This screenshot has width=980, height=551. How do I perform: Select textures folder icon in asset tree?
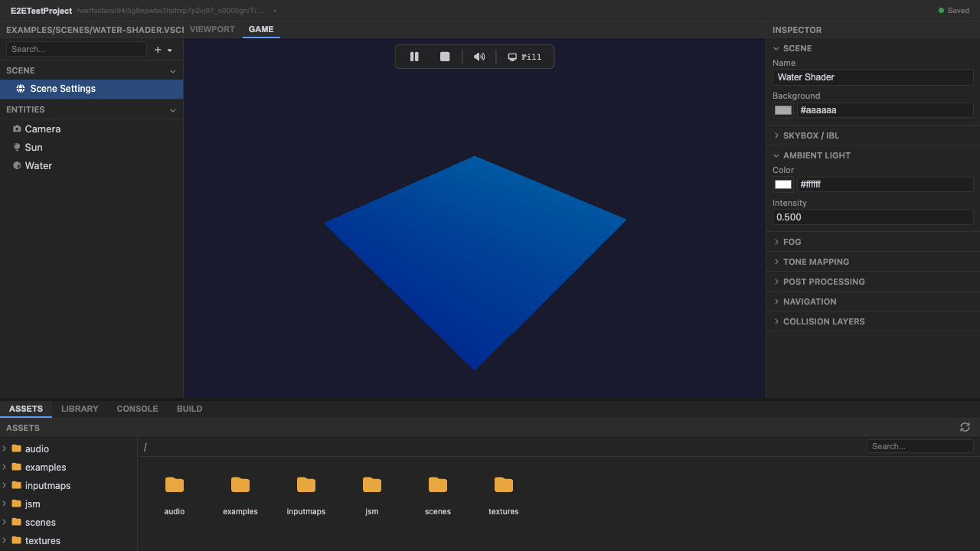(17, 540)
